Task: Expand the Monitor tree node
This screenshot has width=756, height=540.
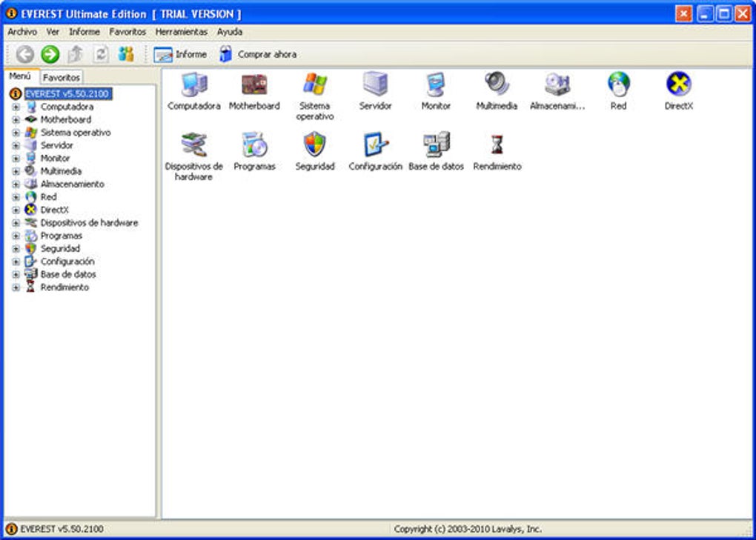Action: tap(16, 159)
